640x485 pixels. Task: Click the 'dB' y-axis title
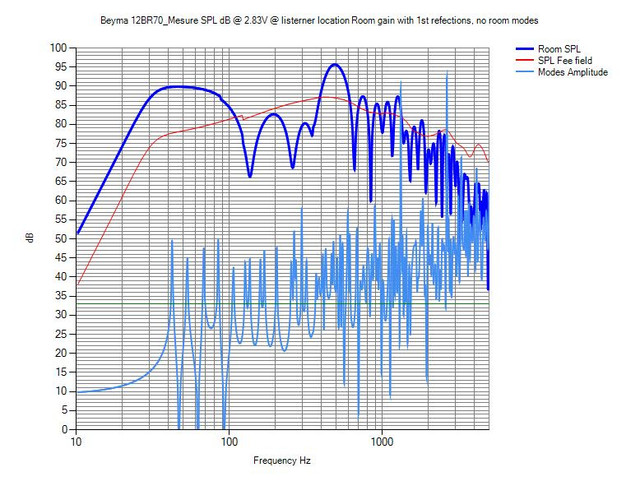point(29,238)
